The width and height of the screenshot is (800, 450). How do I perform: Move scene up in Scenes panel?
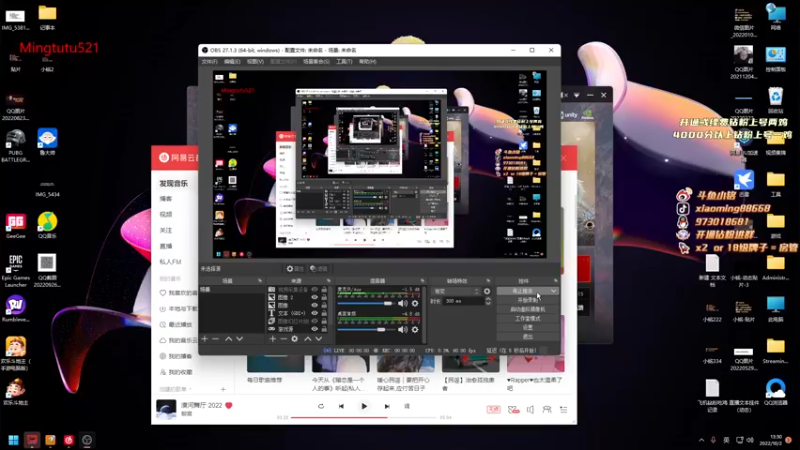[229, 339]
